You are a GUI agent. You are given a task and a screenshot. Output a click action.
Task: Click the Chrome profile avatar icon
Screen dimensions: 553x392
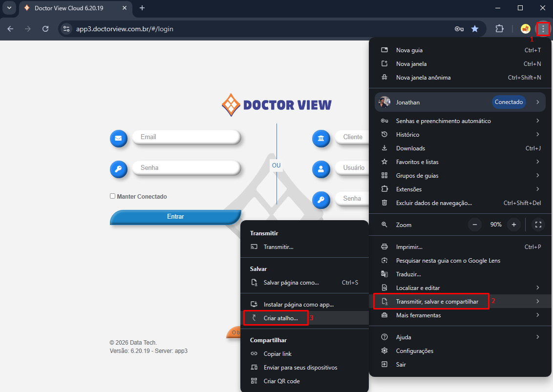click(x=526, y=29)
